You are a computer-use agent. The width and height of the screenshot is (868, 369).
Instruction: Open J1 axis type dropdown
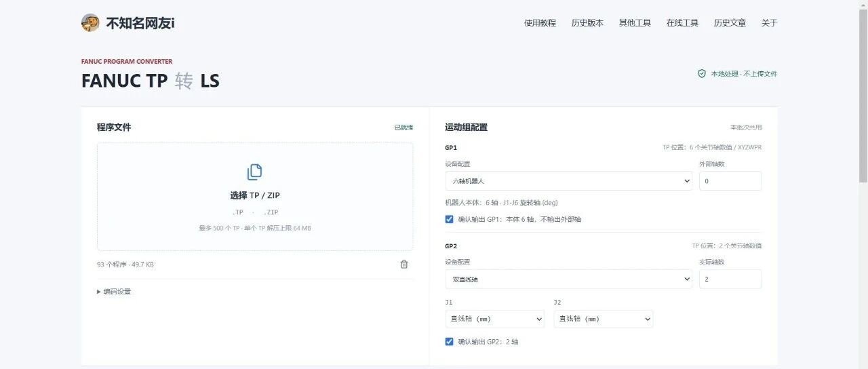[495, 319]
